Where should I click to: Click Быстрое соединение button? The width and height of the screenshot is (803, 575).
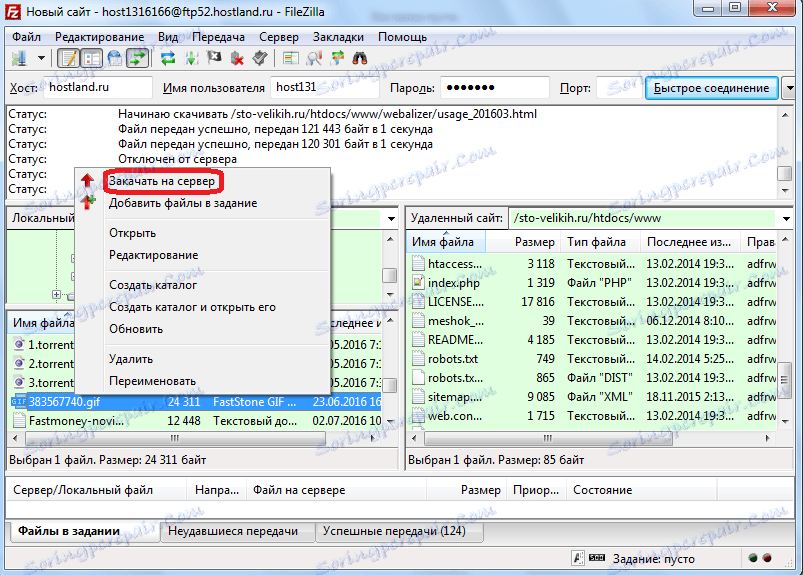tap(711, 88)
